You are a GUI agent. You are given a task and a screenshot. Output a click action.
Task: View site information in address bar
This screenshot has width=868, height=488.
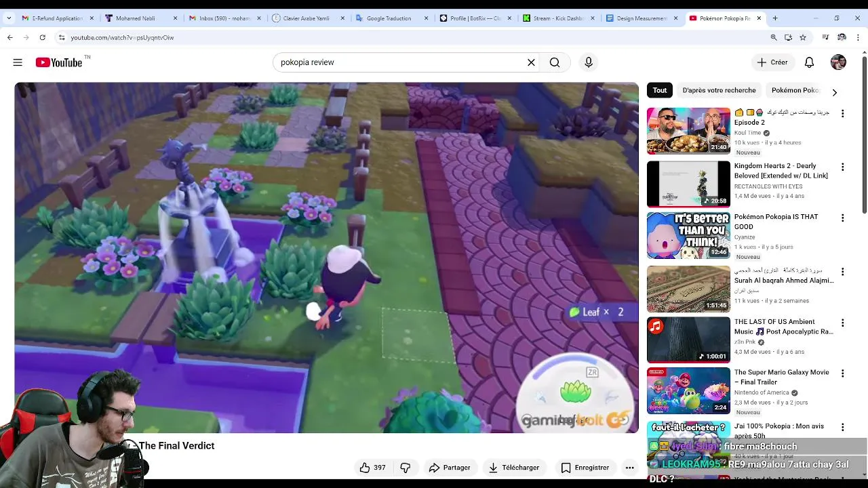[62, 37]
